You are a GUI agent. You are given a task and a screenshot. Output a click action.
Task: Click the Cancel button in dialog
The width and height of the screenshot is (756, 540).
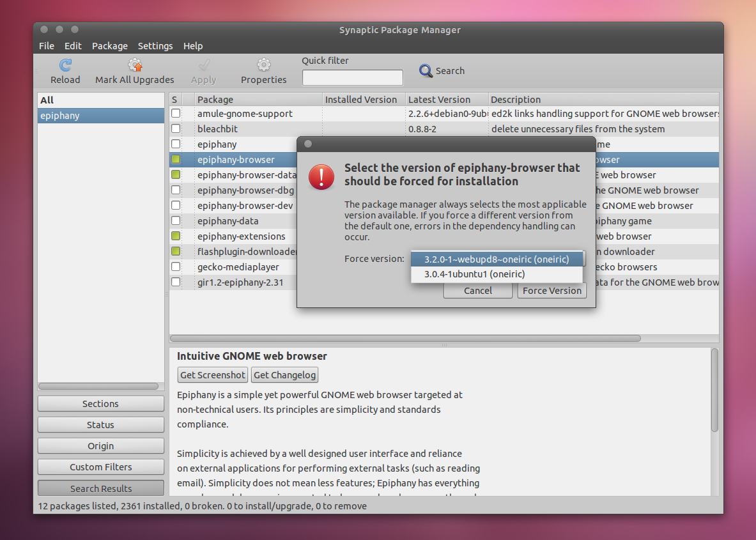pos(478,291)
